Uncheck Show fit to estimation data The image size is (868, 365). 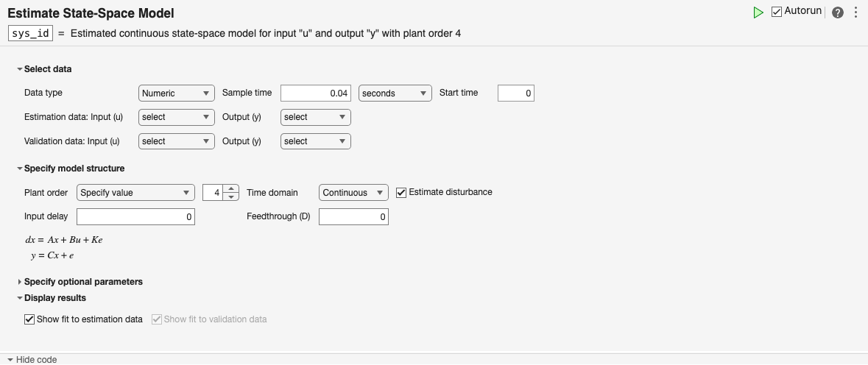[x=29, y=319]
